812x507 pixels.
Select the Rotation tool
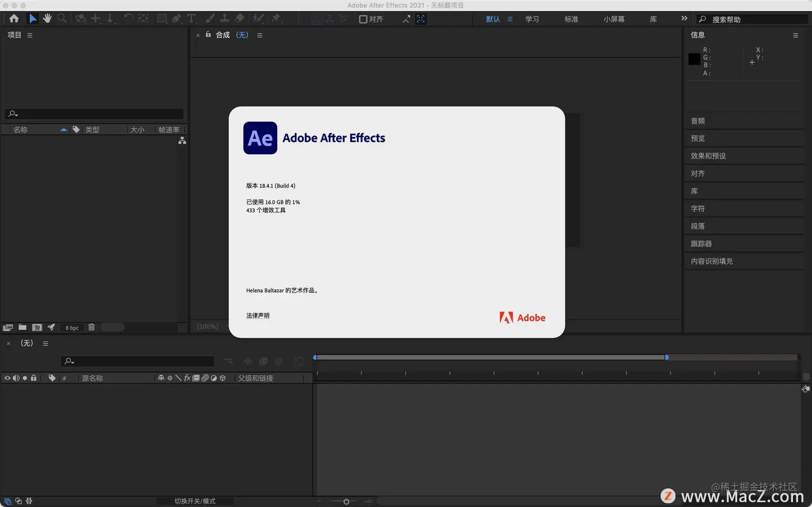[x=128, y=19]
